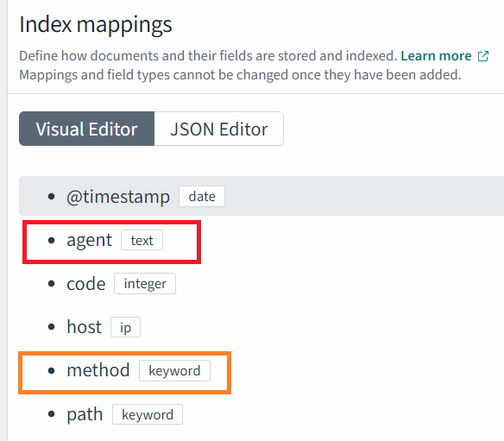Viewport: 504px width, 441px height.
Task: Select the path field
Action: coord(85,414)
